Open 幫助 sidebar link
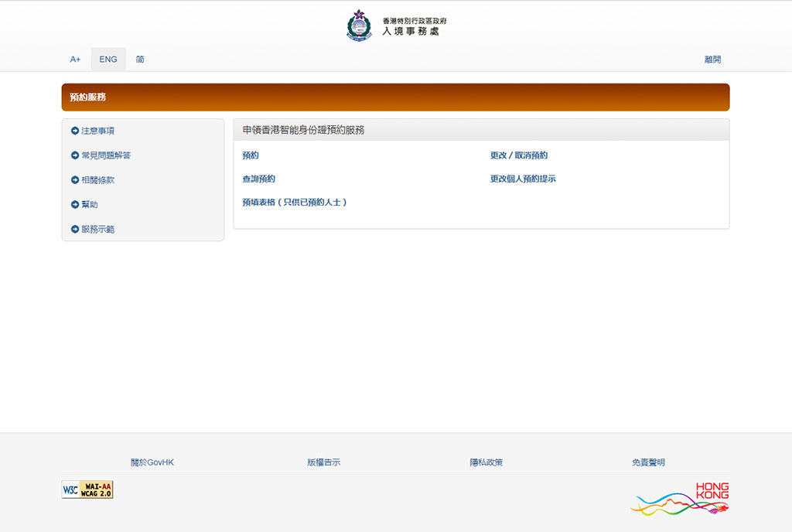This screenshot has height=532, width=792. tap(90, 204)
